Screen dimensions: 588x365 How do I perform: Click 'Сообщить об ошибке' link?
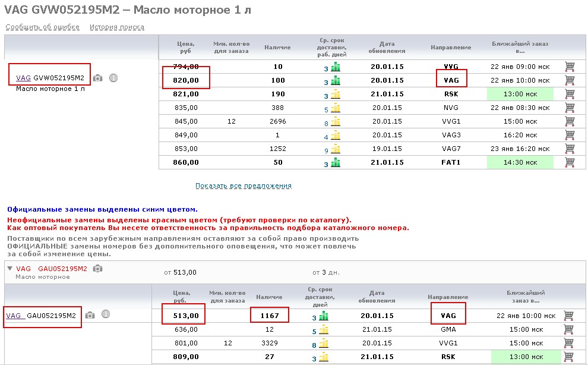pyautogui.click(x=42, y=27)
